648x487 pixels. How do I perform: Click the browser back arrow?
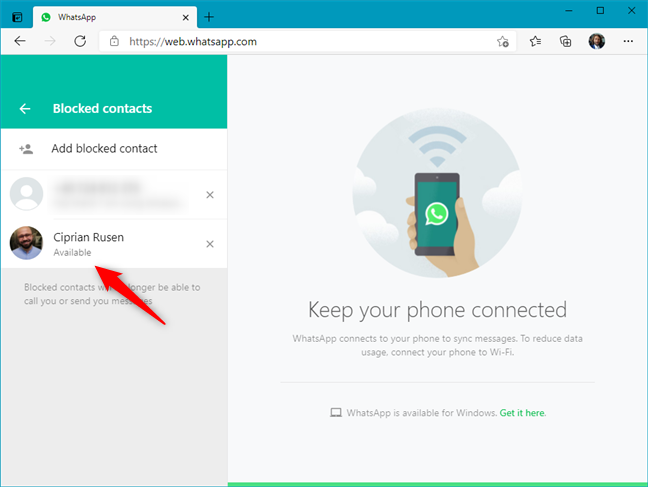click(20, 41)
